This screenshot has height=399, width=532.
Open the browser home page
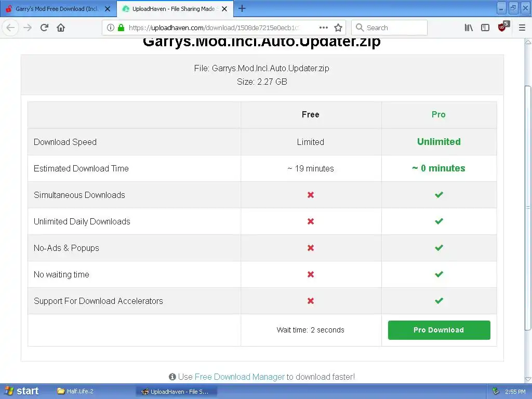coord(61,28)
